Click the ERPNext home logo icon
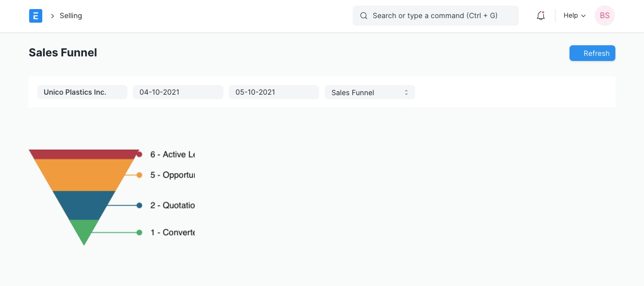644x286 pixels. pos(35,16)
